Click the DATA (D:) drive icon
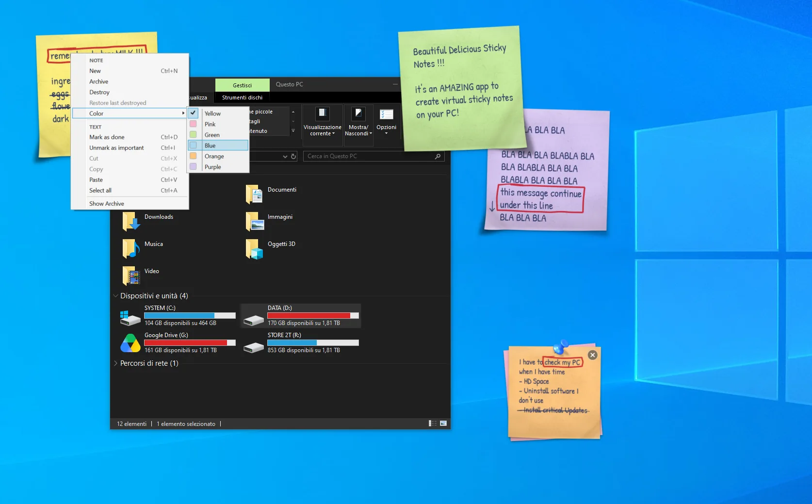Image resolution: width=812 pixels, height=504 pixels. click(x=254, y=320)
